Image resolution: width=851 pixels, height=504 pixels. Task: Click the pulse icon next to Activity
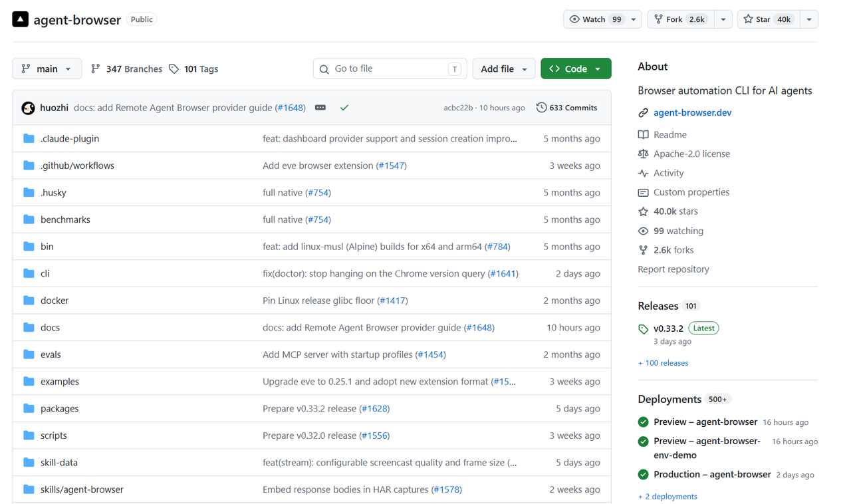point(643,173)
